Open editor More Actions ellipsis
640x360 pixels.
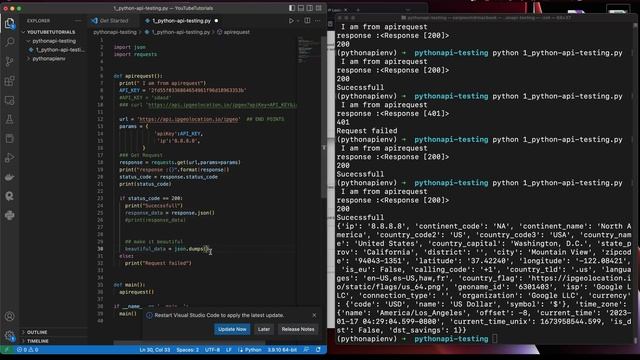[x=318, y=20]
